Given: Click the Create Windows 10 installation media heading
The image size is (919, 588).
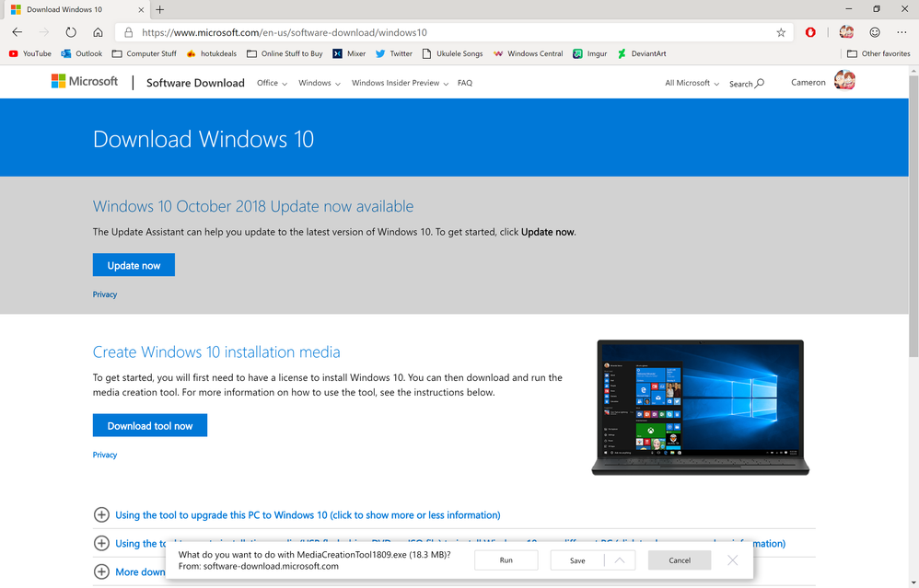Looking at the screenshot, I should point(216,352).
